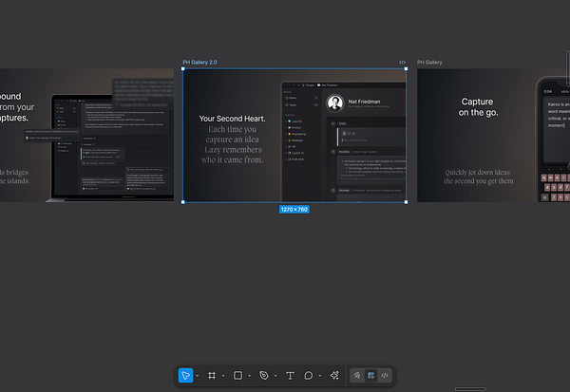The height and width of the screenshot is (392, 570).
Task: Select the Comment tool
Action: tap(309, 376)
